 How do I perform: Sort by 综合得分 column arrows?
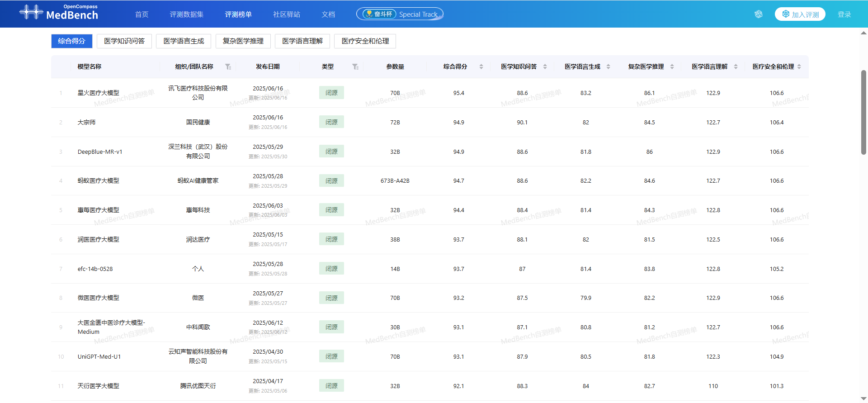(x=481, y=67)
